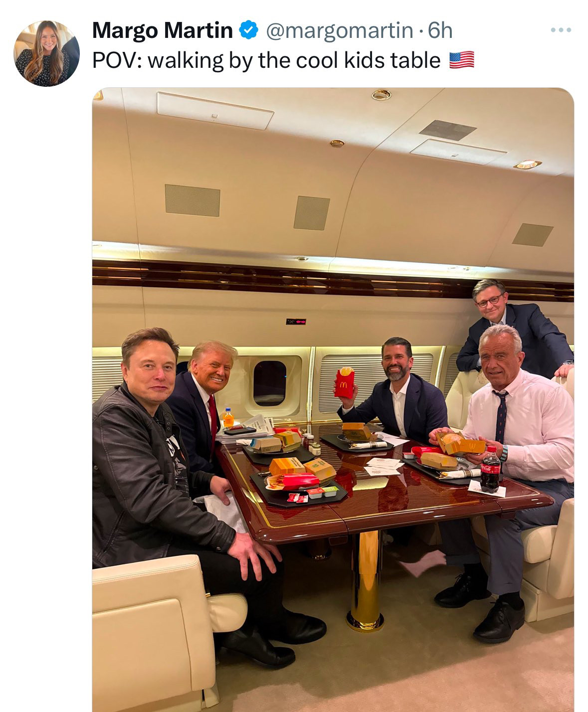Open the three-dot more options menu
This screenshot has height=712, width=588.
561,30
